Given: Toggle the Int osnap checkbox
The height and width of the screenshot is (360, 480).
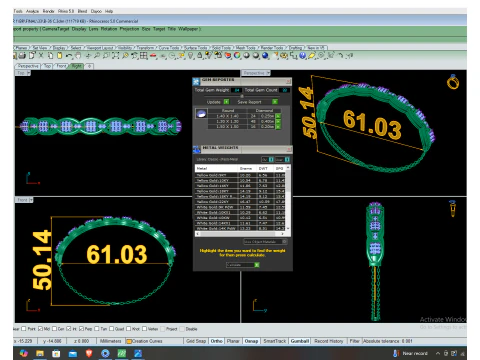Looking at the screenshot, I should click(69, 329).
